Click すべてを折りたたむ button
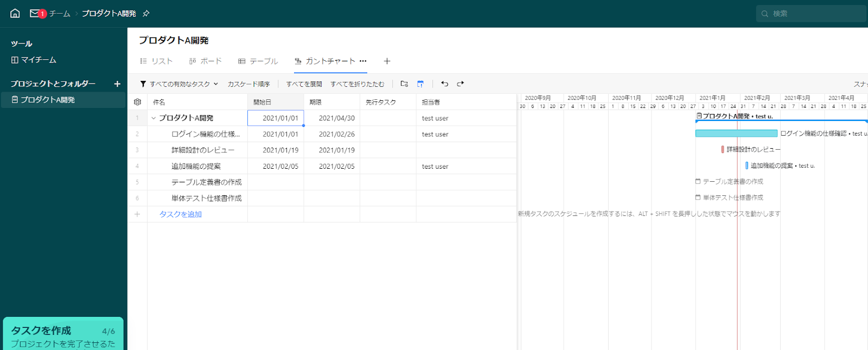This screenshot has width=868, height=350. coord(358,84)
